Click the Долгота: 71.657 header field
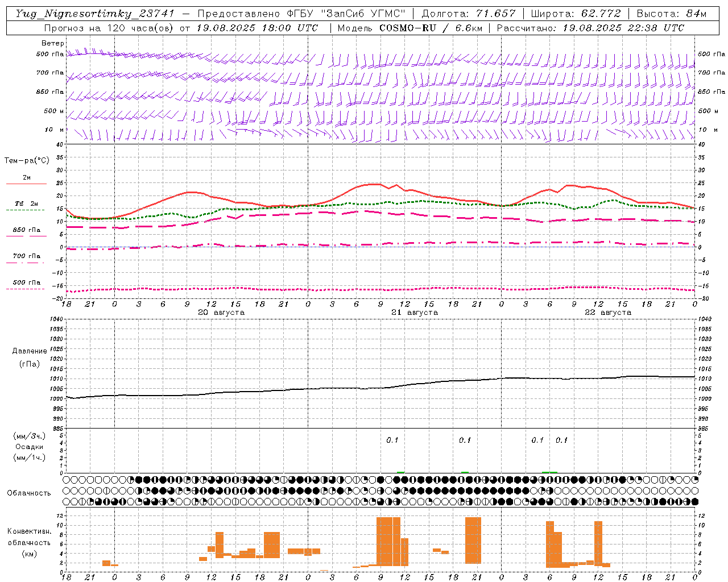728x582 pixels. (469, 14)
